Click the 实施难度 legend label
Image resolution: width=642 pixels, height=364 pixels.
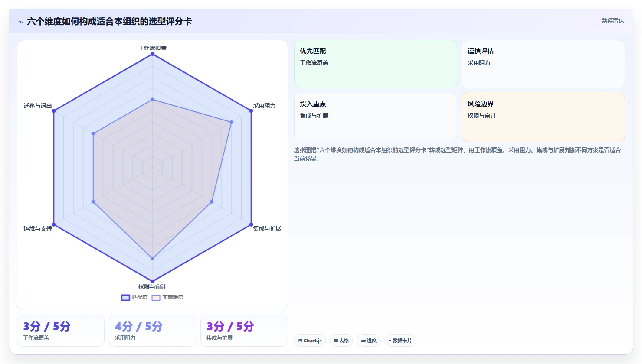click(x=173, y=297)
